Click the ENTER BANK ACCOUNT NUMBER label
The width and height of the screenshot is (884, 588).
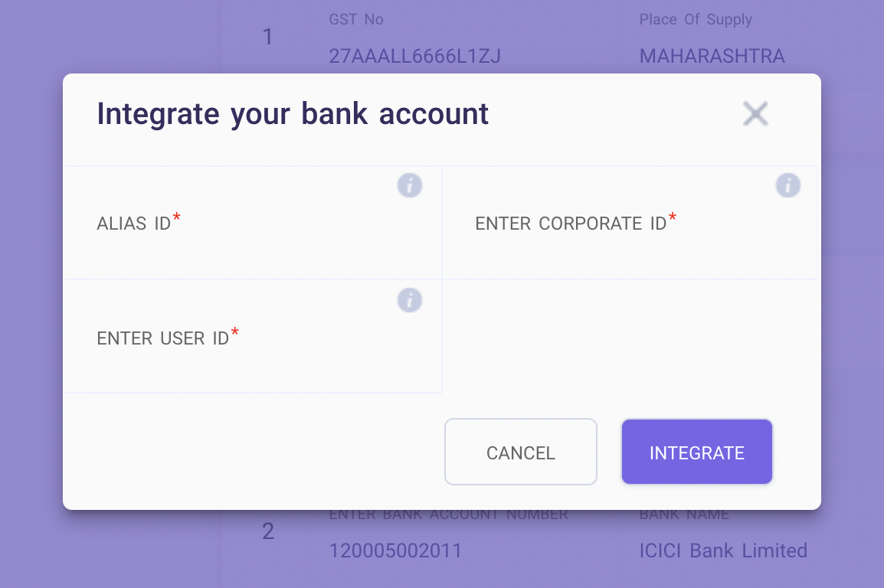tap(448, 514)
